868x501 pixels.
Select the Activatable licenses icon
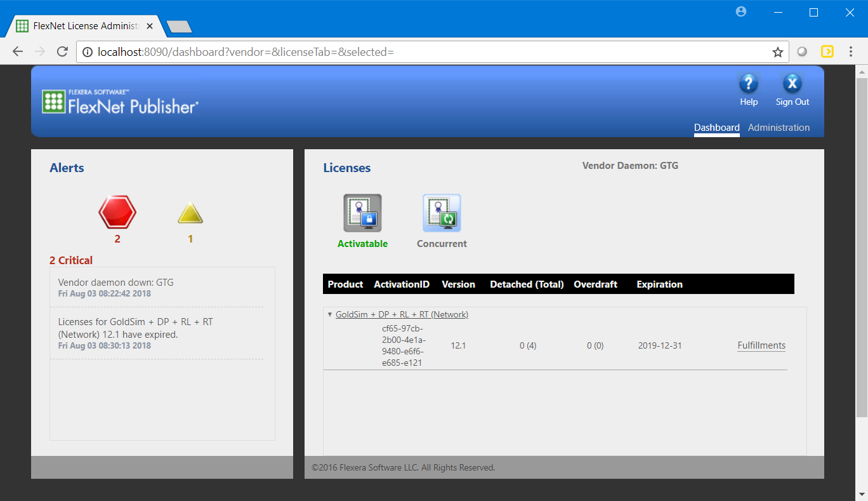(362, 213)
